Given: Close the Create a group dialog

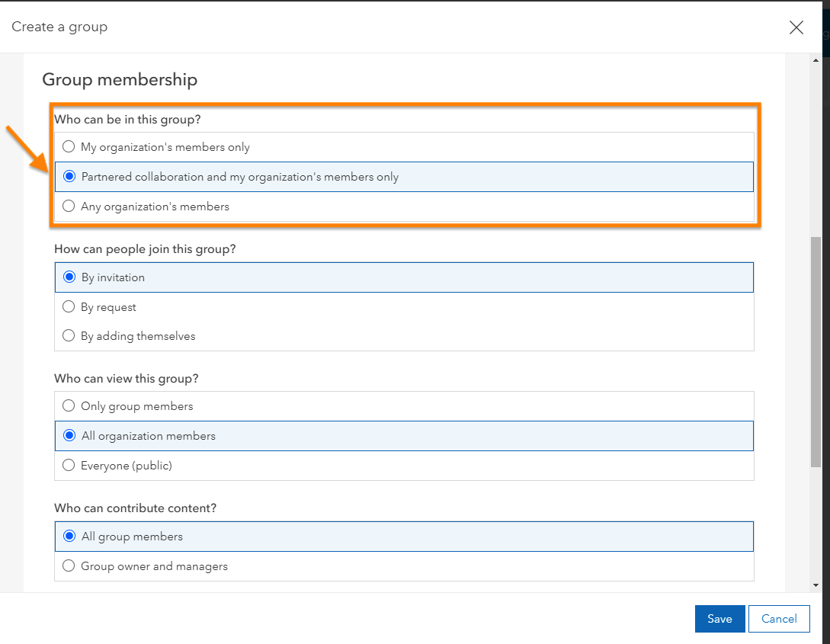Looking at the screenshot, I should pos(796,27).
